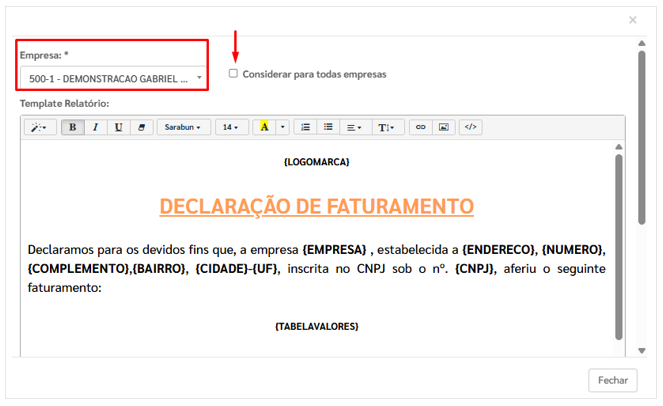Click the Fechar button
The image size is (663, 406).
pos(613,380)
